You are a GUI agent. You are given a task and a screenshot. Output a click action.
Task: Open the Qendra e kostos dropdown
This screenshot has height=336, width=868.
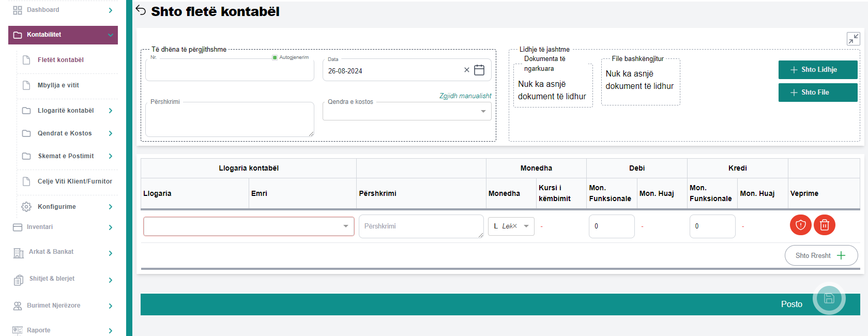click(x=483, y=112)
